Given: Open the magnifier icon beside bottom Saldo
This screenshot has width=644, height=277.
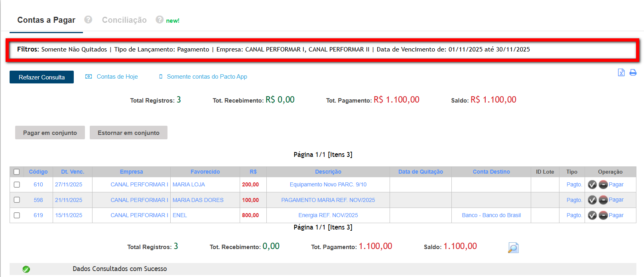Looking at the screenshot, I should [x=513, y=247].
